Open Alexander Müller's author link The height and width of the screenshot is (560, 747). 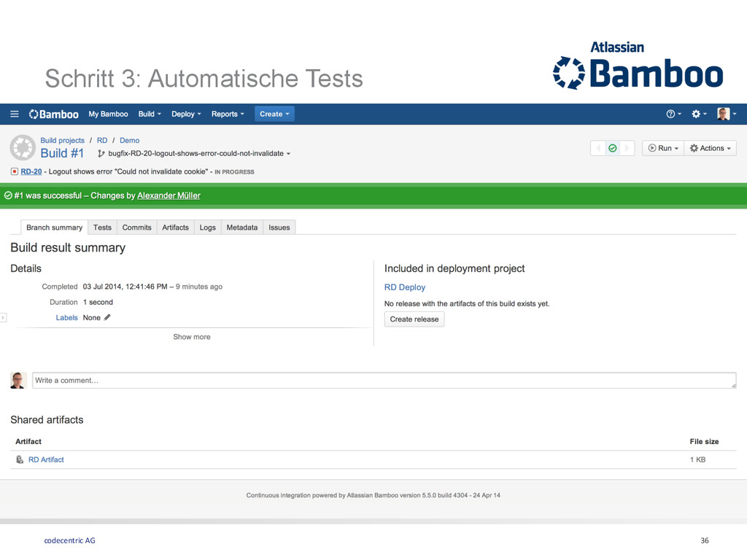click(x=169, y=195)
